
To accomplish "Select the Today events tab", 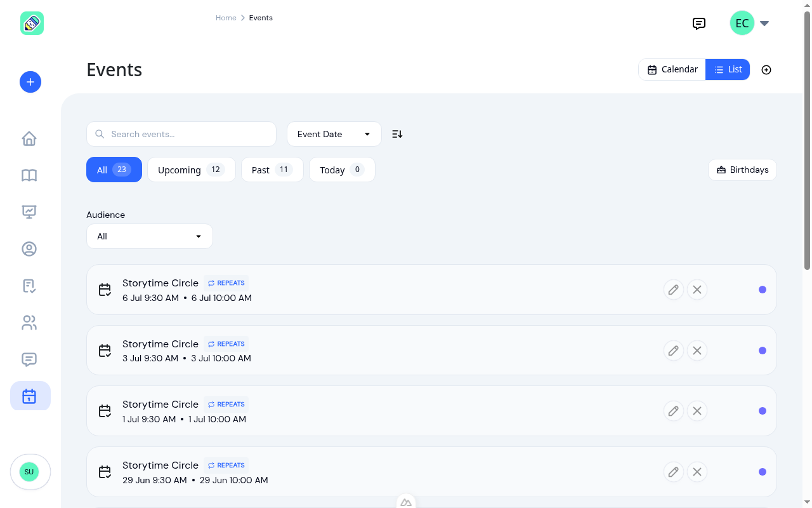I will (342, 170).
